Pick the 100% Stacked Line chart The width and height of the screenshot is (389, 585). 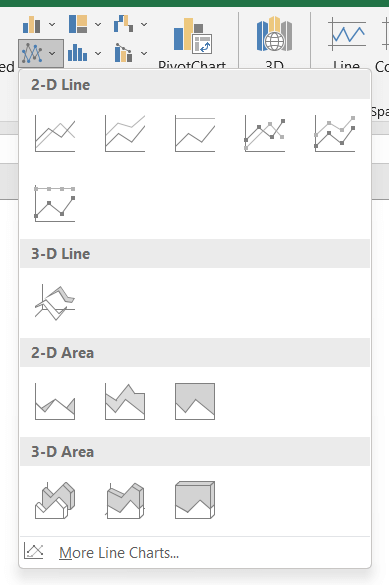pos(195,133)
